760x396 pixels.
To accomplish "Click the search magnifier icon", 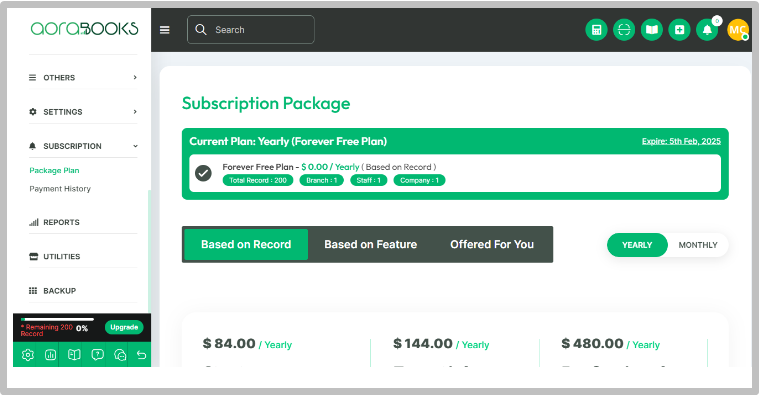I will (201, 30).
